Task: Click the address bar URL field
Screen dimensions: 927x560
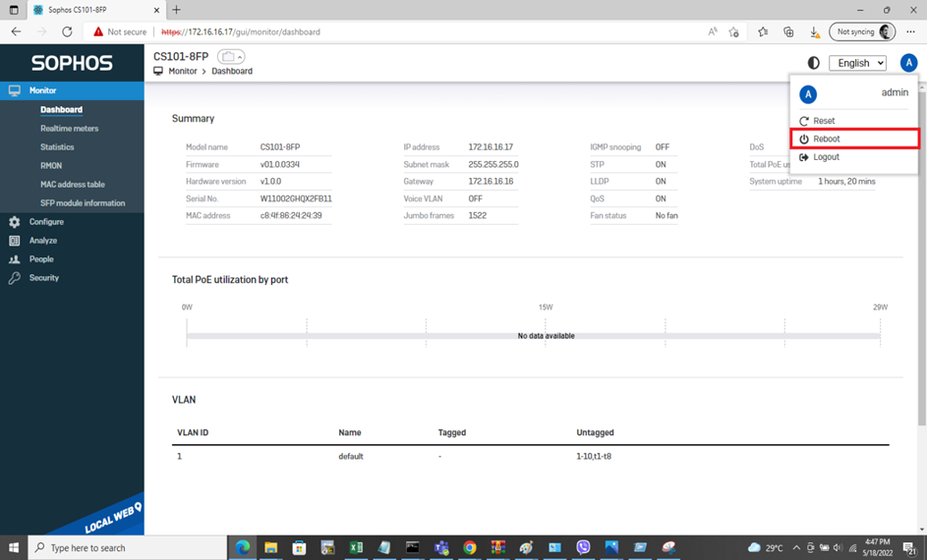Action: pos(393,31)
